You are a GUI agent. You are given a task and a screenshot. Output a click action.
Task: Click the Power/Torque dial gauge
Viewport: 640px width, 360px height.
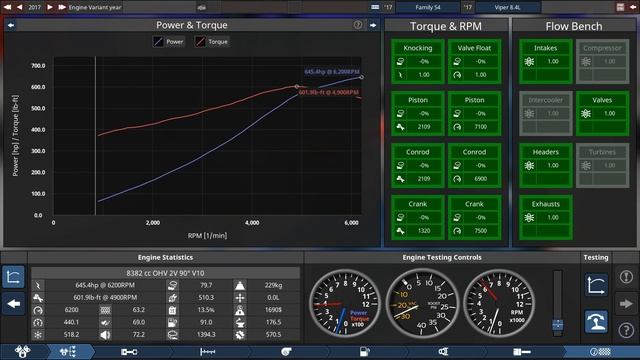coord(345,303)
